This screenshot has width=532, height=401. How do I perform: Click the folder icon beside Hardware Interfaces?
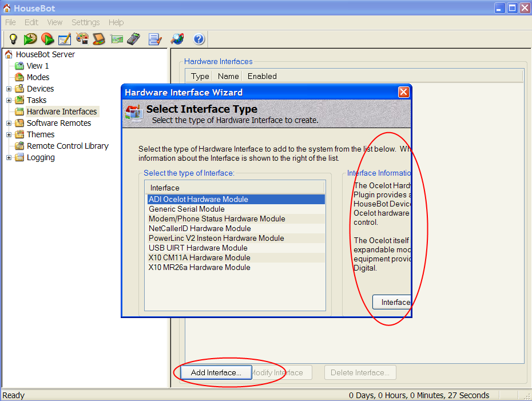point(19,112)
